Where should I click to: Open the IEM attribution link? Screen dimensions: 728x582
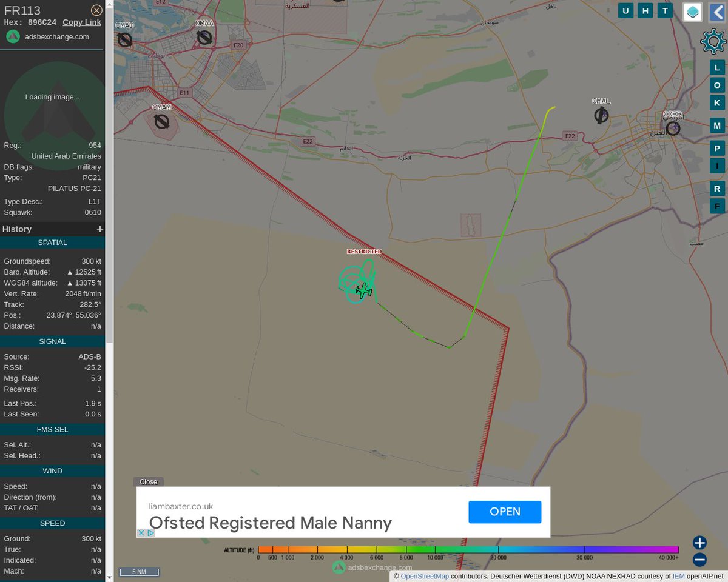point(678,576)
